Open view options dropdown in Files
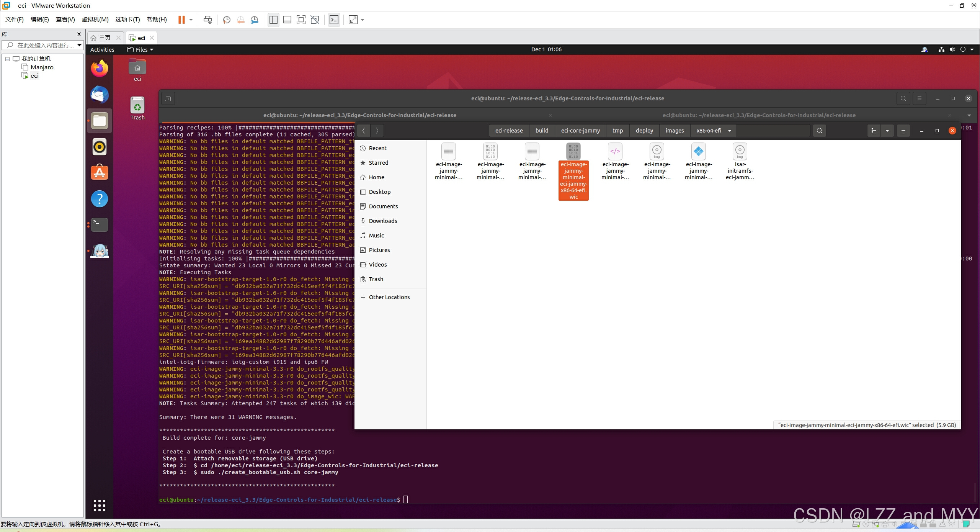980x532 pixels. 887,131
